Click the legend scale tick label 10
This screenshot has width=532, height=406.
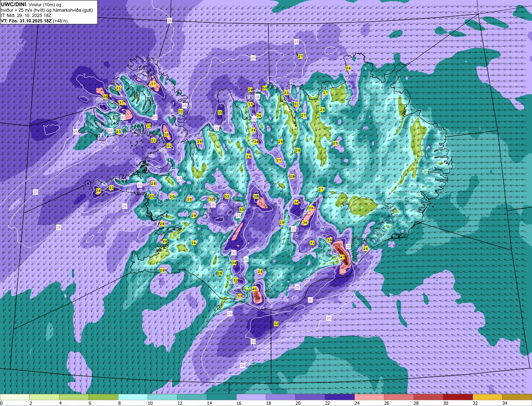[x=150, y=403]
